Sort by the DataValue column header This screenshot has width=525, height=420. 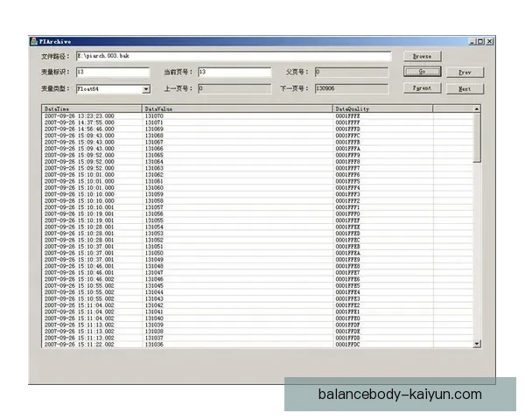click(236, 108)
